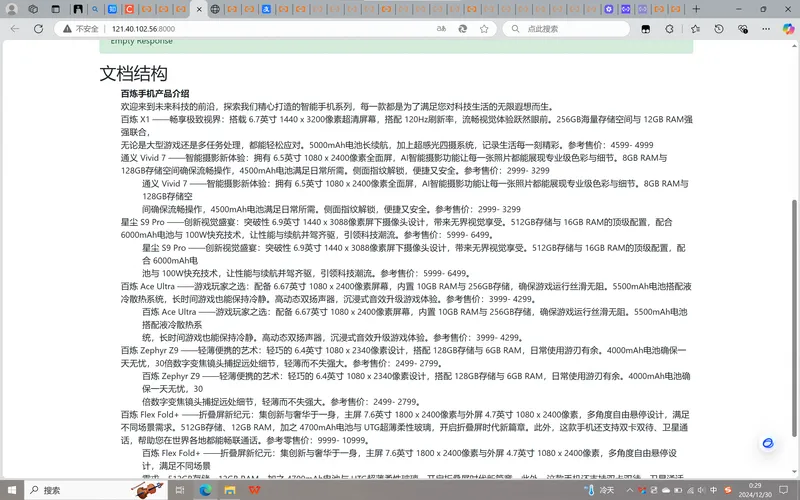Add this page to favorites with star
The image size is (800, 500).
[x=484, y=29]
